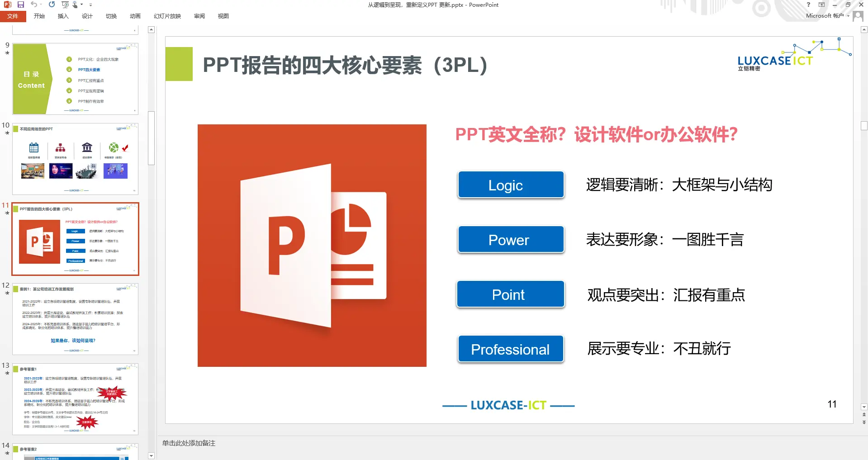This screenshot has width=868, height=460.
Task: Click the thumbnail panel scroll down arrow
Action: 152,456
